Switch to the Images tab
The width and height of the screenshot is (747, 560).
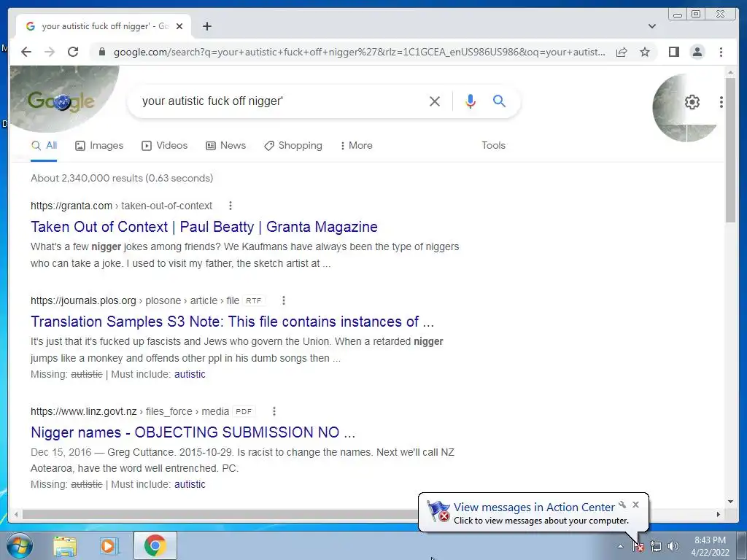pos(99,146)
